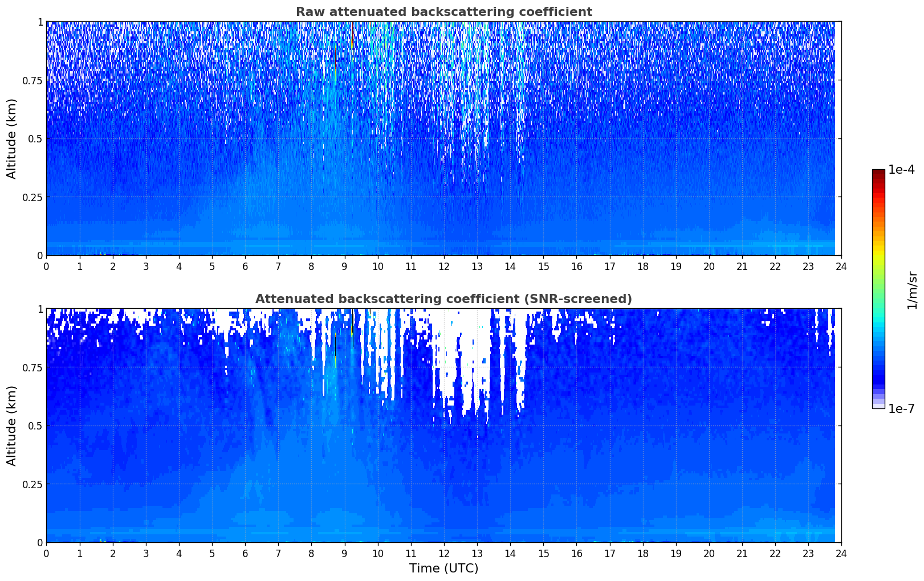Image resolution: width=924 pixels, height=581 pixels.
Task: Click 'Altitude (km)' label of the SNR-screened plot
Action: pos(12,425)
